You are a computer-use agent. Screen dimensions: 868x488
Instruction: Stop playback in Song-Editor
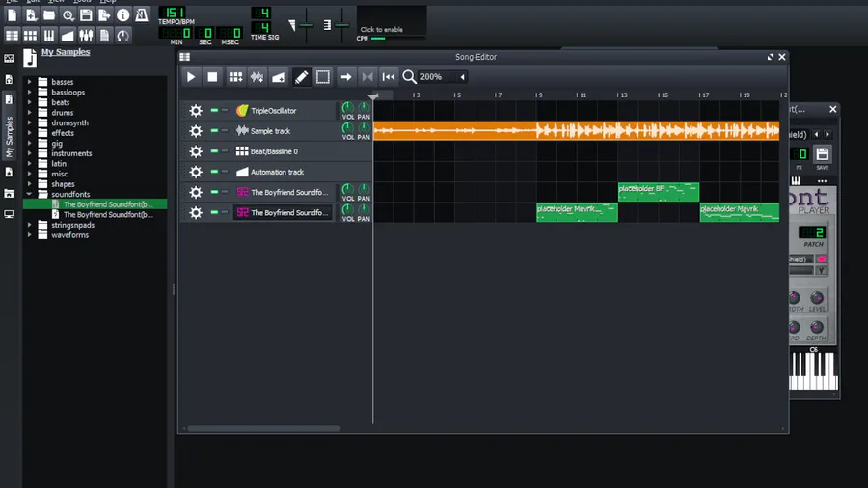tap(212, 77)
